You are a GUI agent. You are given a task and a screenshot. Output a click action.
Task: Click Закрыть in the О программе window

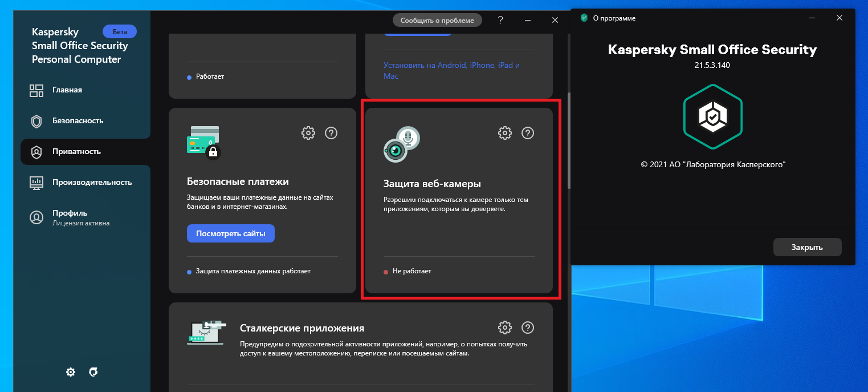click(x=807, y=247)
